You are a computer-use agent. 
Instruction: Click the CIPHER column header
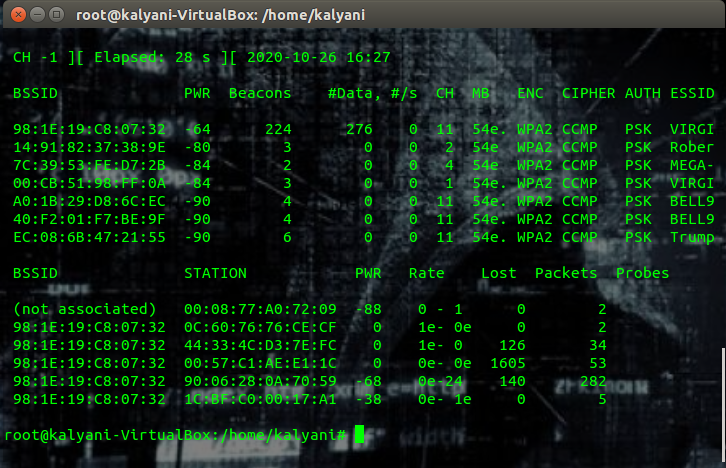click(x=588, y=94)
